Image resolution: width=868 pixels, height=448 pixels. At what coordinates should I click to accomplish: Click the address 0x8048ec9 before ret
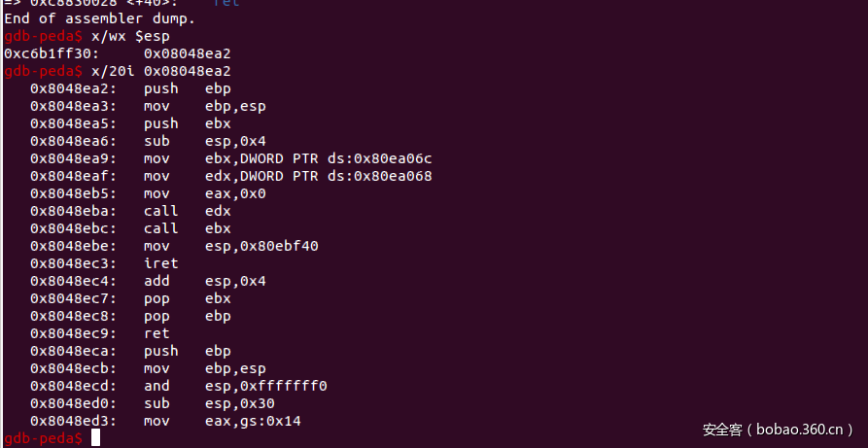(74, 333)
